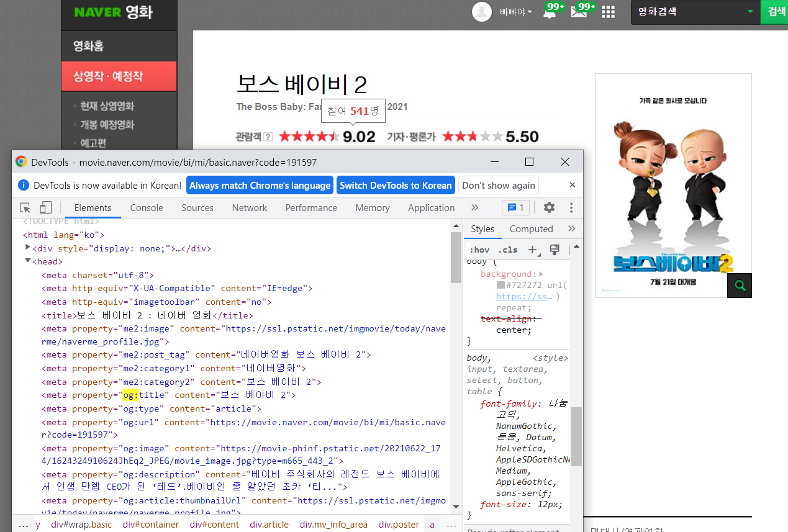Open the 영화검색 search type dropdown arrow
The width and height of the screenshot is (788, 532).
pyautogui.click(x=750, y=11)
